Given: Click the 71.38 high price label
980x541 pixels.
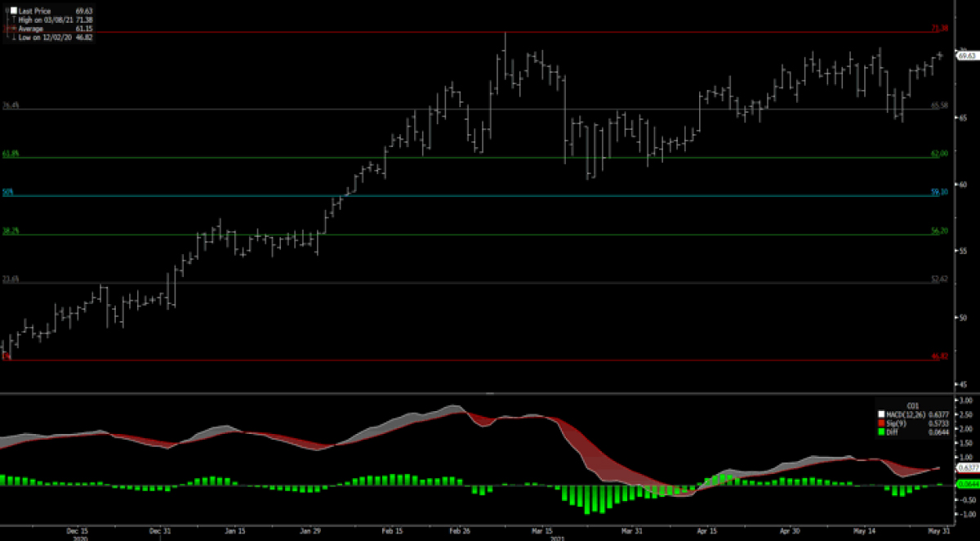Looking at the screenshot, I should [939, 29].
